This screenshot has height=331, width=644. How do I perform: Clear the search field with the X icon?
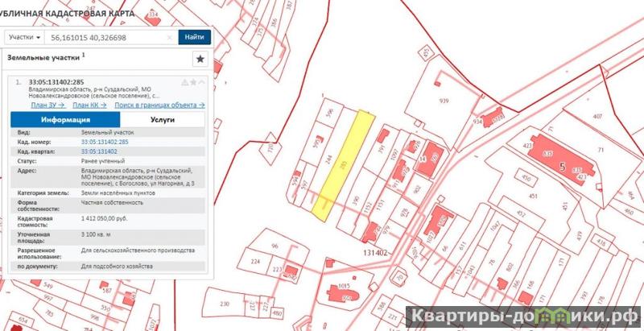click(169, 37)
